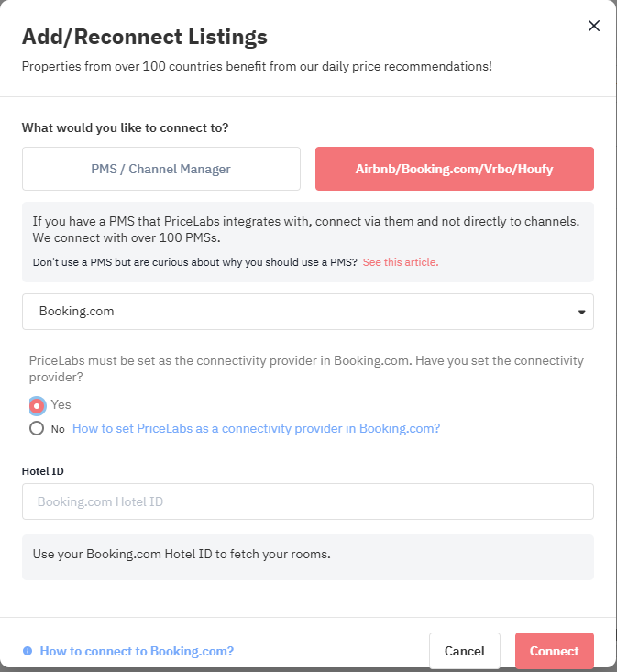Screen dimensions: 617x672
Task: Focus the Booking.com Hotel ID input field
Action: coord(308,501)
